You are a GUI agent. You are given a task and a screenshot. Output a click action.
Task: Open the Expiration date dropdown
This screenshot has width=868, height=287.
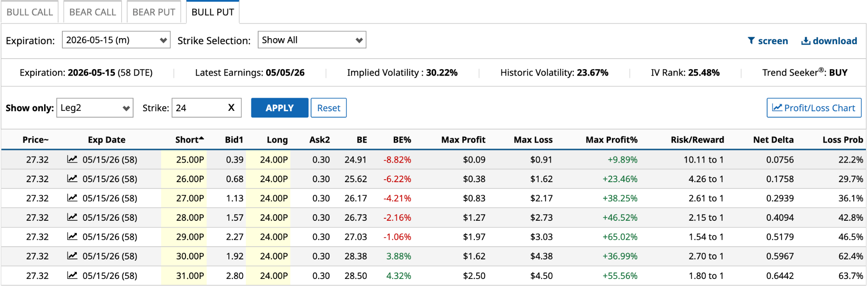[x=116, y=40]
